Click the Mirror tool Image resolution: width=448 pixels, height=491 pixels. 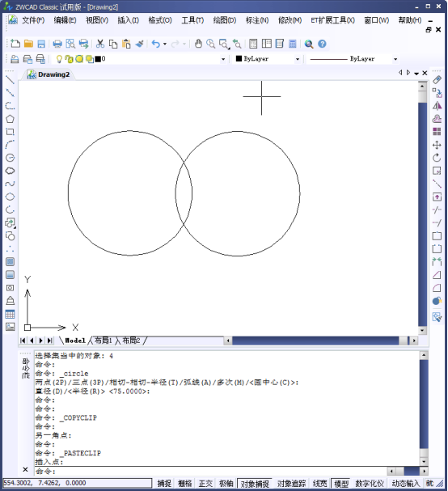coord(437,106)
